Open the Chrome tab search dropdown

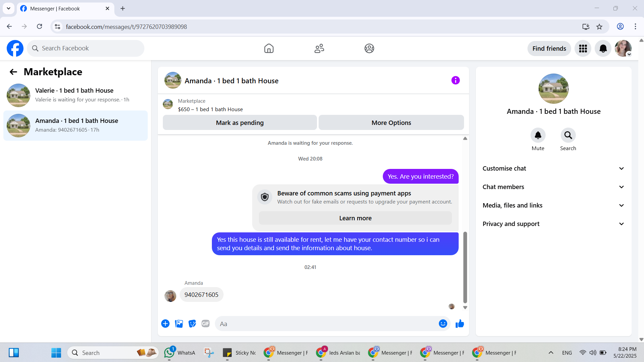(8, 8)
